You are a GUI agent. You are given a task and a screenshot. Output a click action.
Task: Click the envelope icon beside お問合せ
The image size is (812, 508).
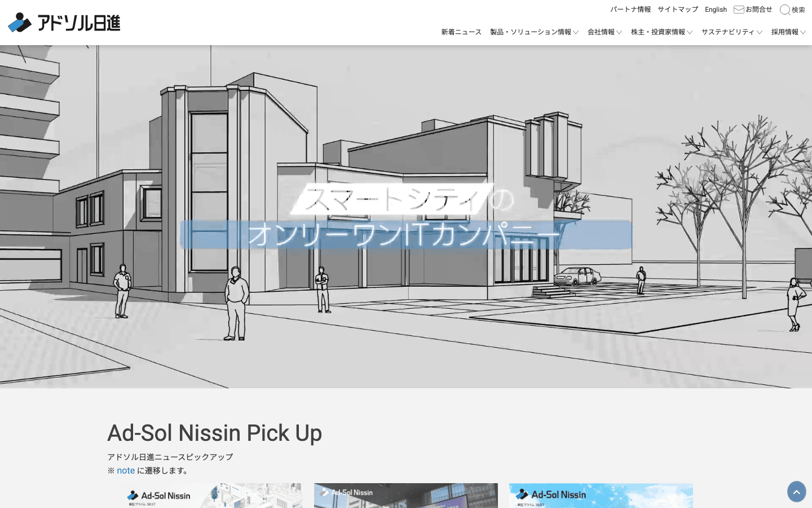pyautogui.click(x=739, y=10)
